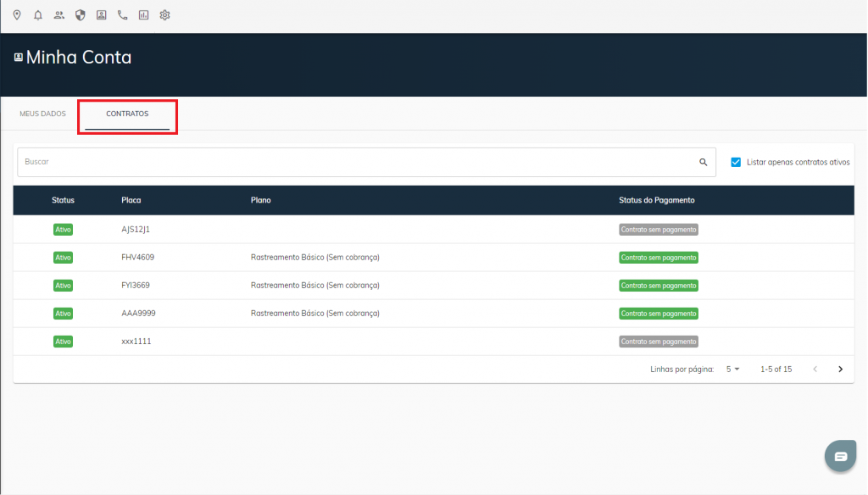The image size is (868, 495).
Task: Switch to the Meus Dados tab
Action: [x=42, y=114]
